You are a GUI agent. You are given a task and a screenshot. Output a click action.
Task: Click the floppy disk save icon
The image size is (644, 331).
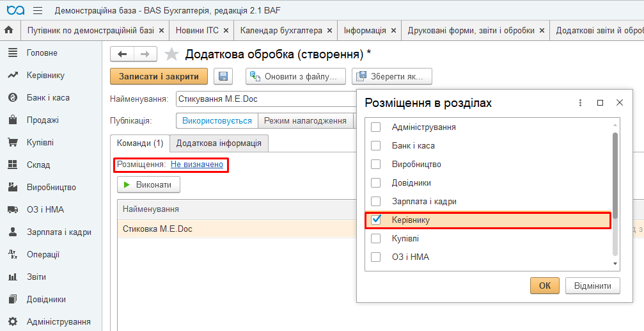[223, 77]
